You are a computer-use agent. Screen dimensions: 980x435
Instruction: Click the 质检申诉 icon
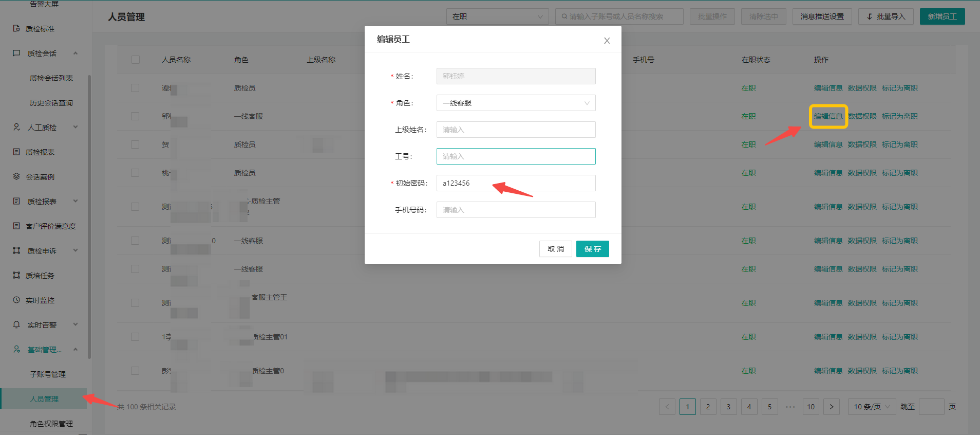(16, 250)
